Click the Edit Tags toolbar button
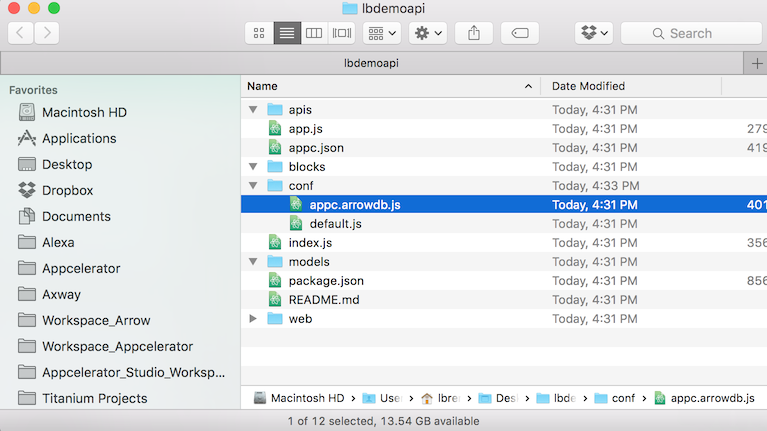Screen dimensions: 767x431 [519, 33]
